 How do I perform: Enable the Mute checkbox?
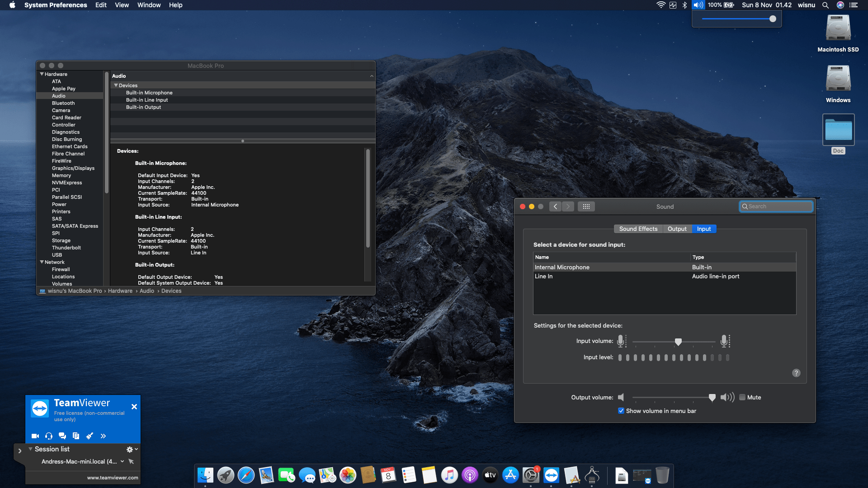coord(742,397)
